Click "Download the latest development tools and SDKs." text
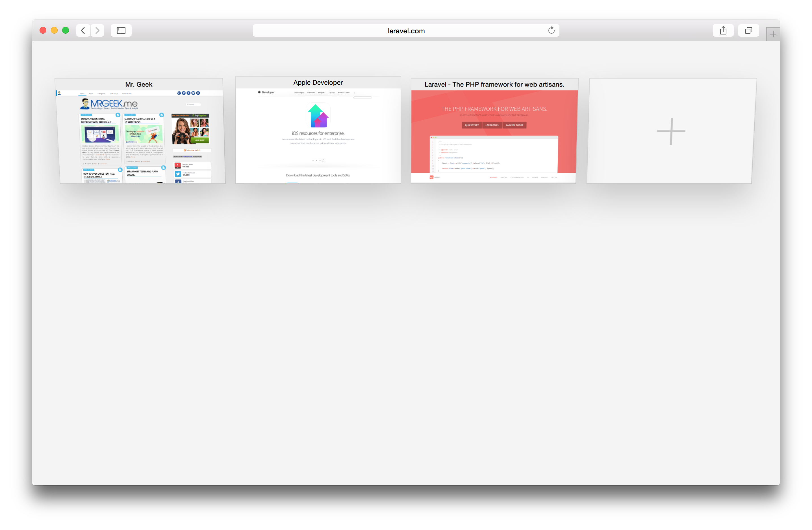The height and width of the screenshot is (530, 812). tap(318, 175)
